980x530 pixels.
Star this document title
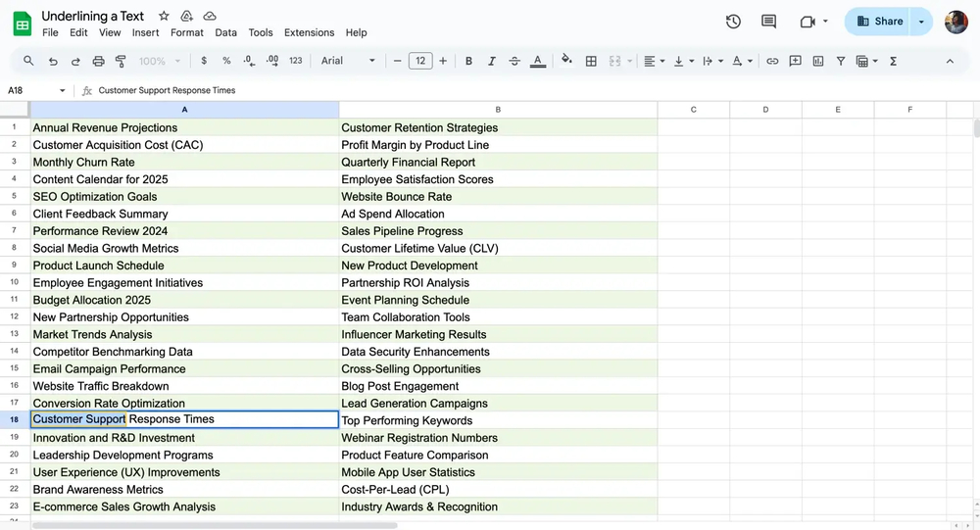(164, 17)
